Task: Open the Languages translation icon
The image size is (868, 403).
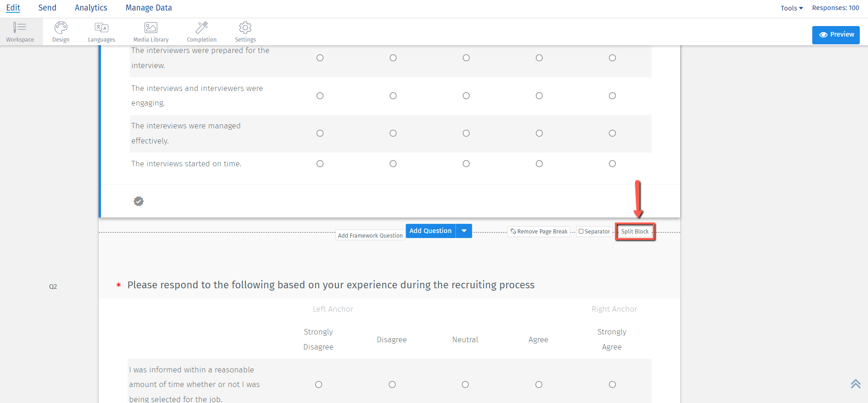Action: click(x=101, y=28)
